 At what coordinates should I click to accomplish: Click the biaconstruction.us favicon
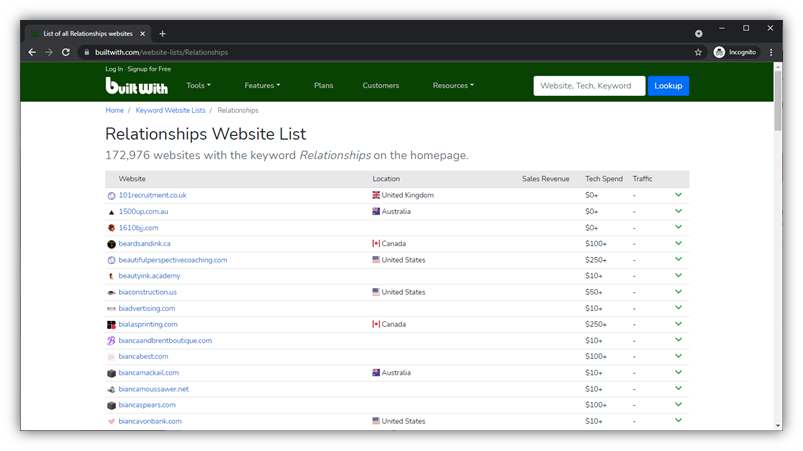(x=111, y=293)
